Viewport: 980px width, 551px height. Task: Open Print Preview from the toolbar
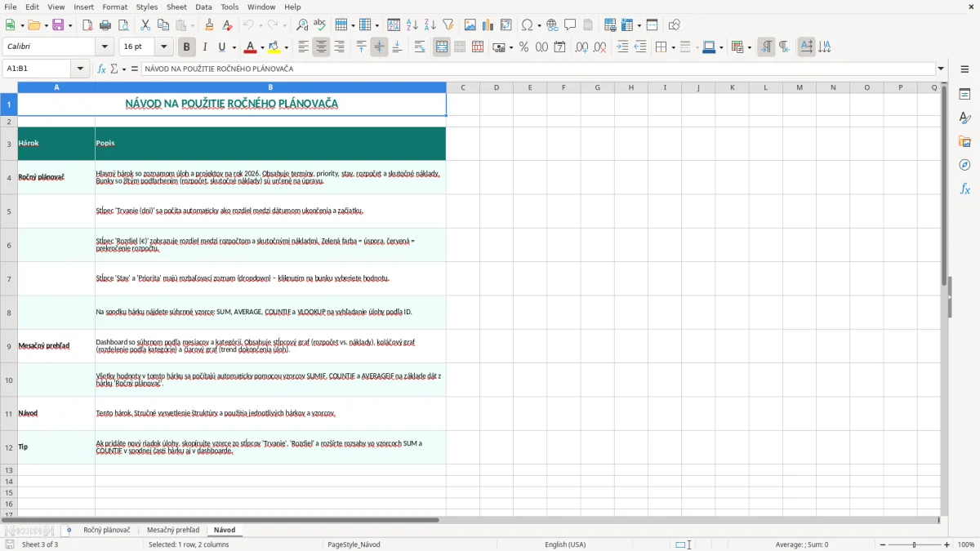(x=123, y=25)
